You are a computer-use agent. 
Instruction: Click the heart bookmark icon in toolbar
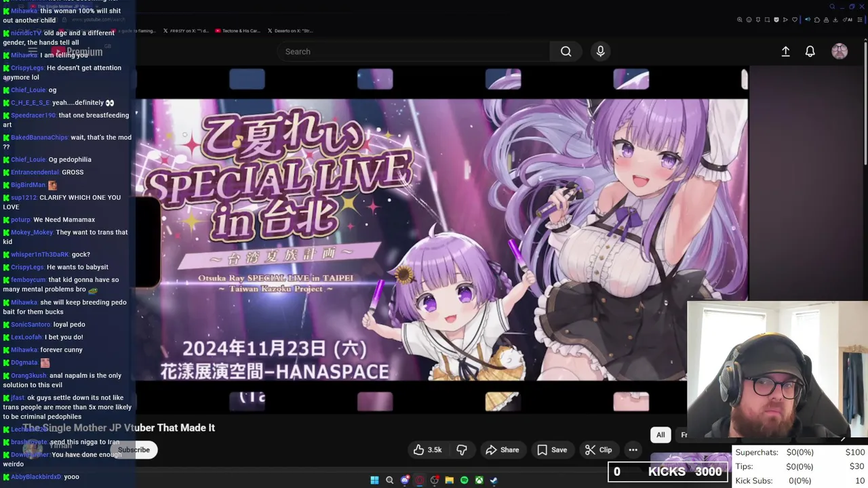click(x=795, y=20)
